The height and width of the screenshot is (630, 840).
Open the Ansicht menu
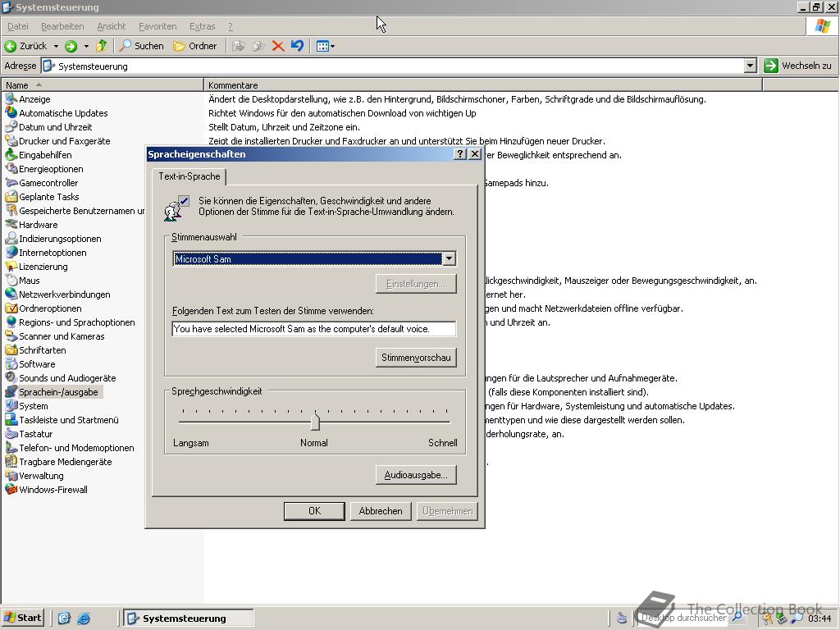(112, 26)
